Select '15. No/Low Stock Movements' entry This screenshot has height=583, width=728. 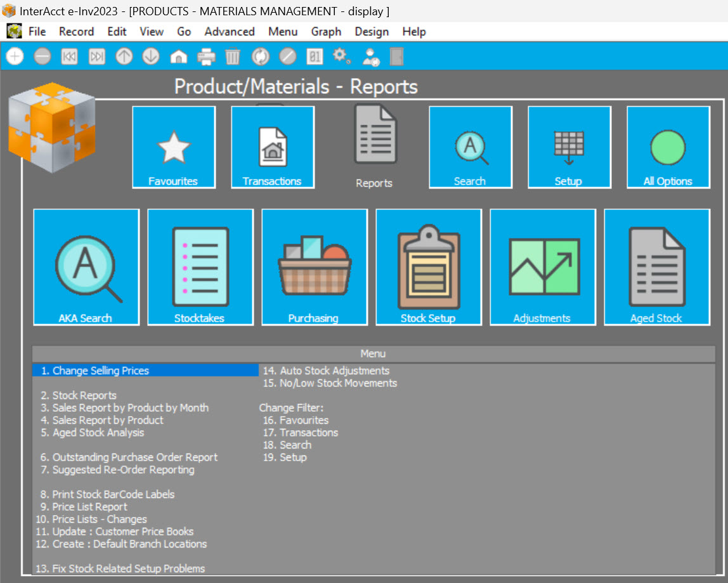pos(330,383)
